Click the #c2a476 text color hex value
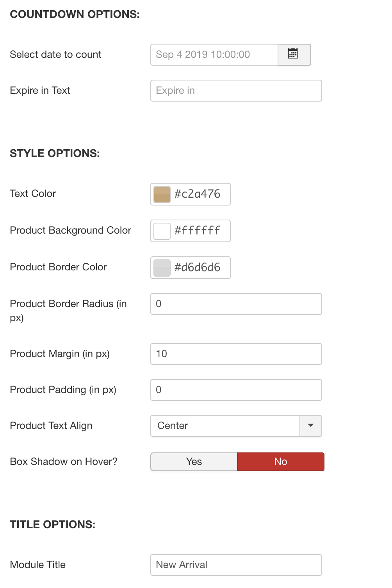 click(x=198, y=194)
